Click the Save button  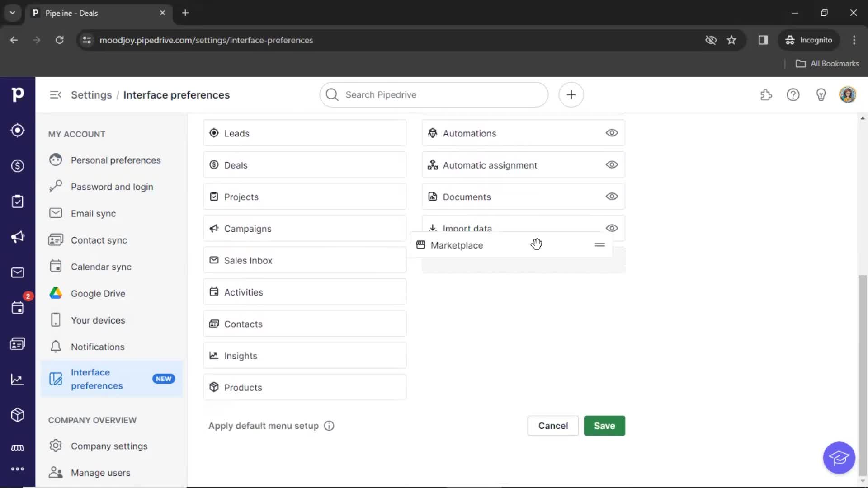pyautogui.click(x=604, y=426)
